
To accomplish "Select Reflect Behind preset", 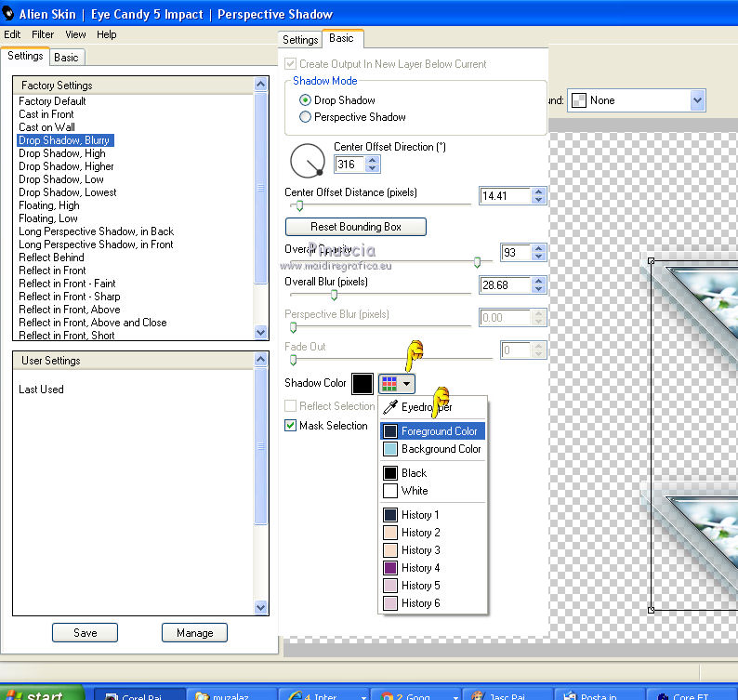I will pyautogui.click(x=51, y=258).
